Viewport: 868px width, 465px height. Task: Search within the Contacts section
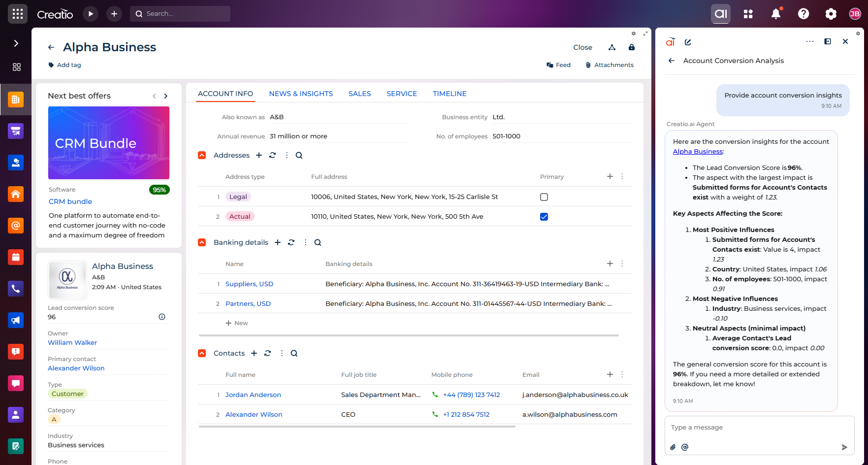pos(294,353)
